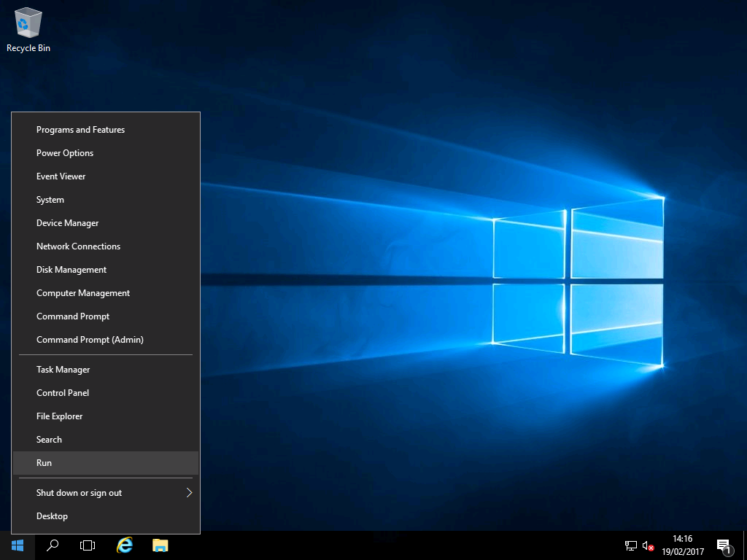Choose System from the menu
Viewport: 747px width, 560px height.
[x=106, y=200]
